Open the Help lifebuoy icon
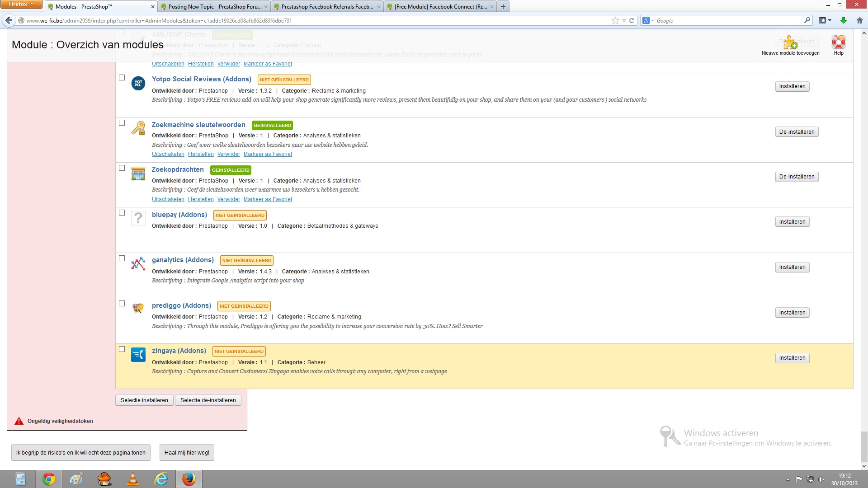The height and width of the screenshot is (488, 868). (x=838, y=42)
